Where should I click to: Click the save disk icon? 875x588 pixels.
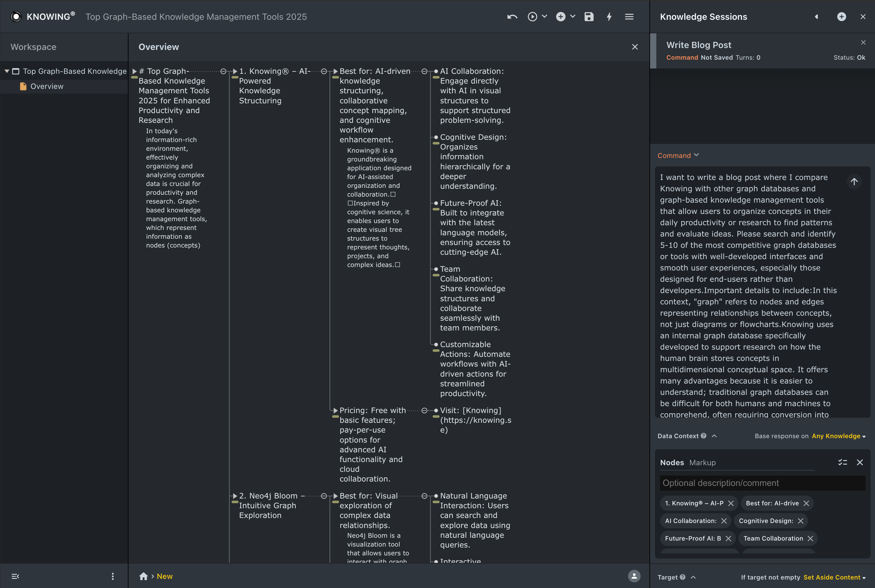tap(589, 17)
